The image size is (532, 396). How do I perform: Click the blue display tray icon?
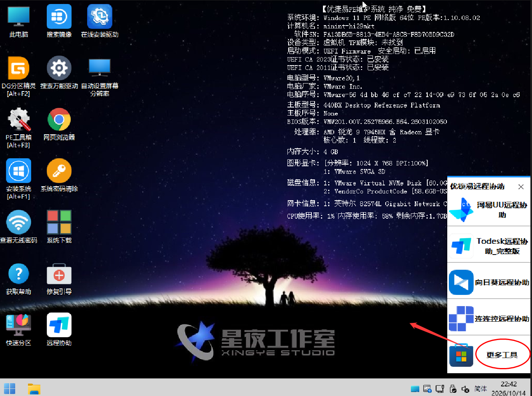pyautogui.click(x=415, y=389)
